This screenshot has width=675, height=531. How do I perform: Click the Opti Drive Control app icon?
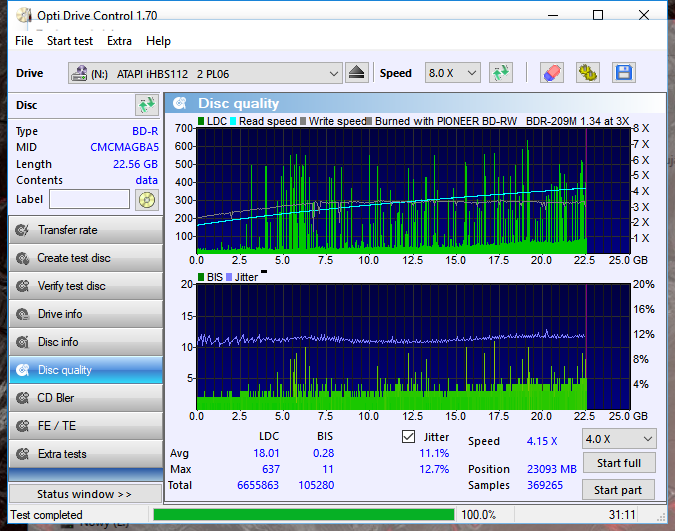pos(24,16)
